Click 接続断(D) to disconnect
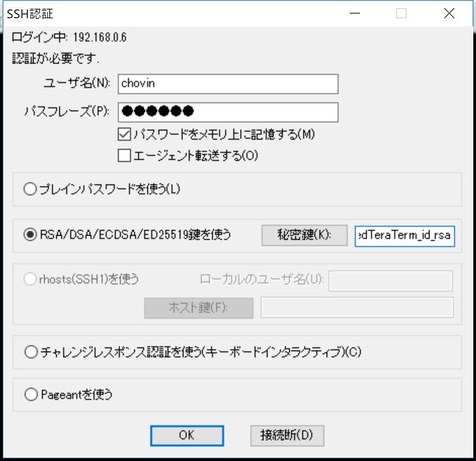The height and width of the screenshot is (461, 476). coord(287,435)
